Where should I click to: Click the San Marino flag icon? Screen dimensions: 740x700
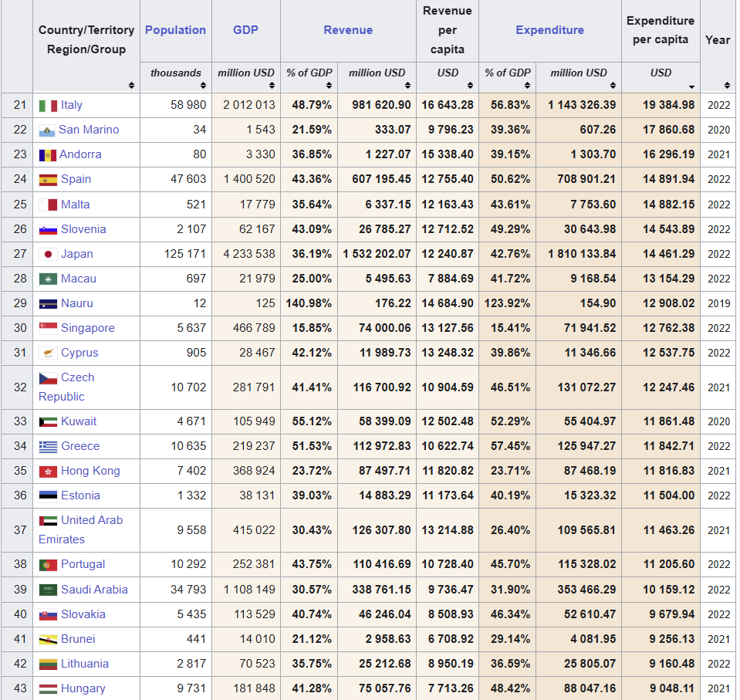click(47, 130)
